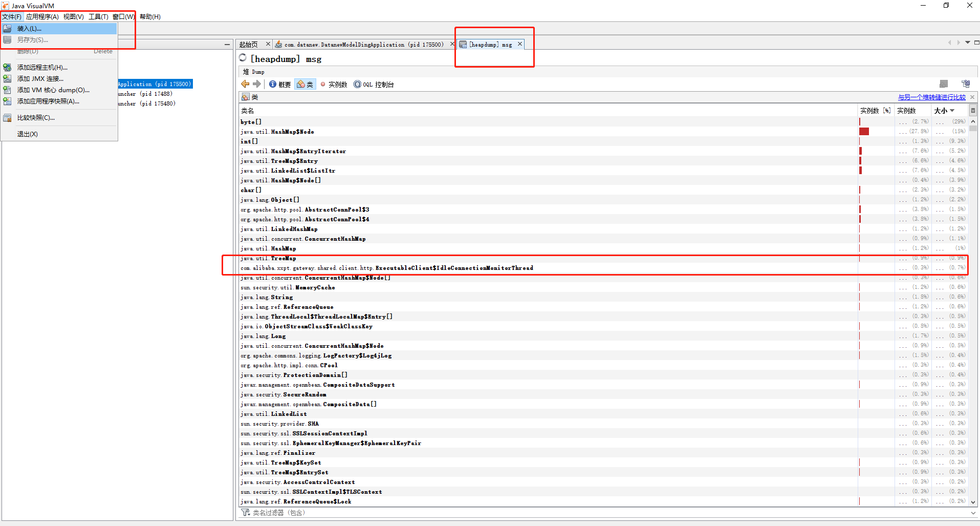Click the subclasses tree toolbar icon
980x526 pixels.
[x=966, y=84]
